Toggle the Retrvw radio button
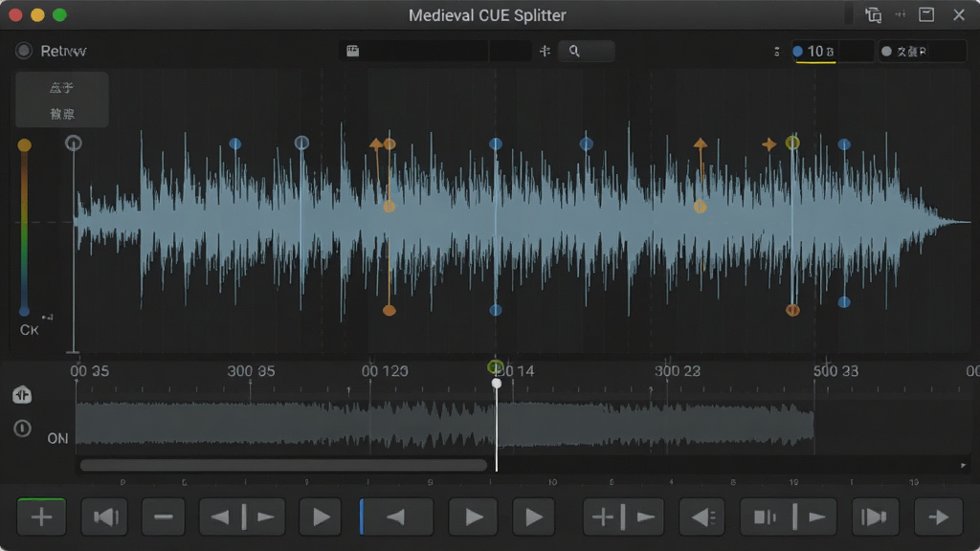Viewport: 980px width, 551px height. tap(24, 51)
